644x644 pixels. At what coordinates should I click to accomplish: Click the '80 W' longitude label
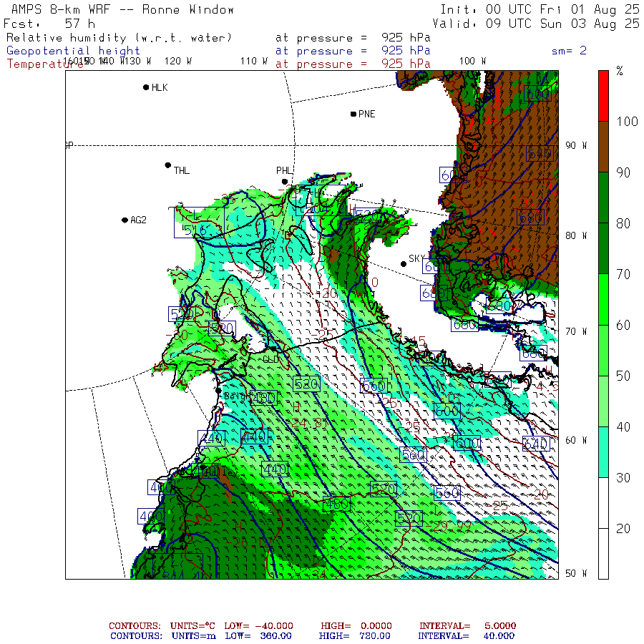pyautogui.click(x=576, y=235)
